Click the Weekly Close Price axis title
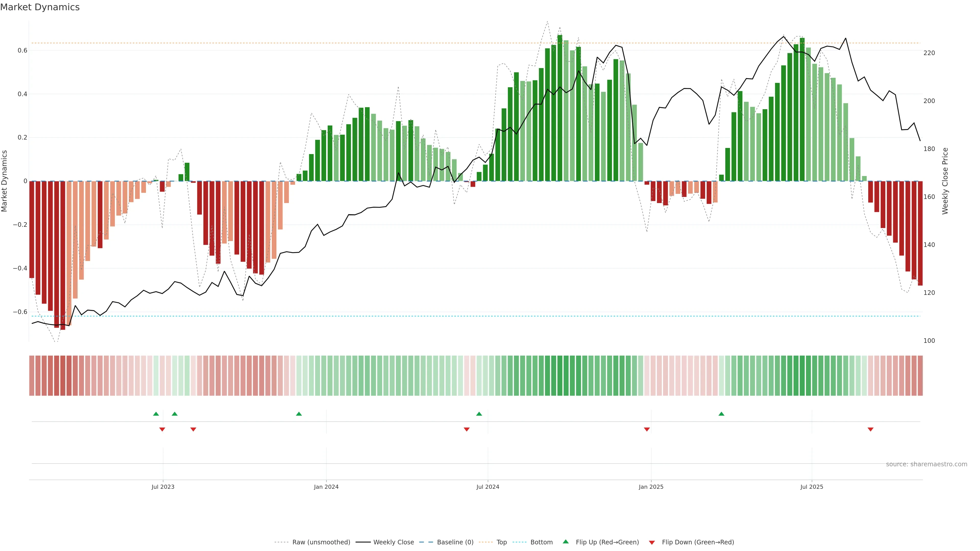This screenshot has width=980, height=551. click(945, 181)
